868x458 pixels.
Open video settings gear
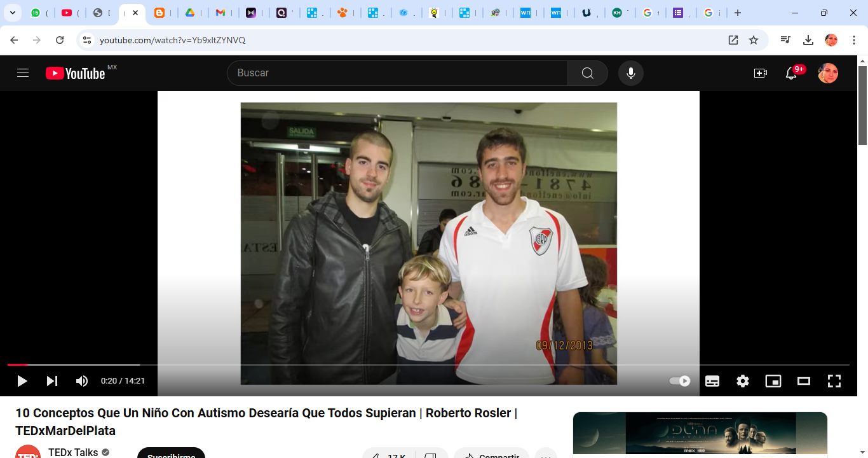pos(743,381)
